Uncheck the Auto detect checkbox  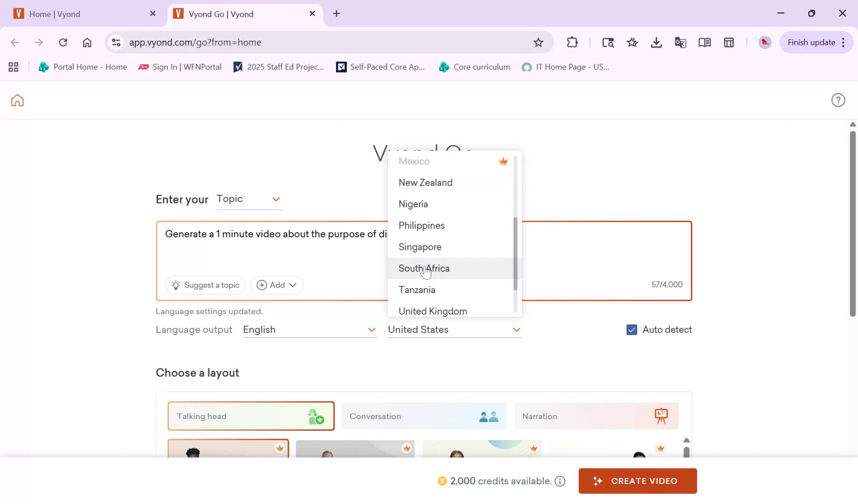pyautogui.click(x=632, y=329)
